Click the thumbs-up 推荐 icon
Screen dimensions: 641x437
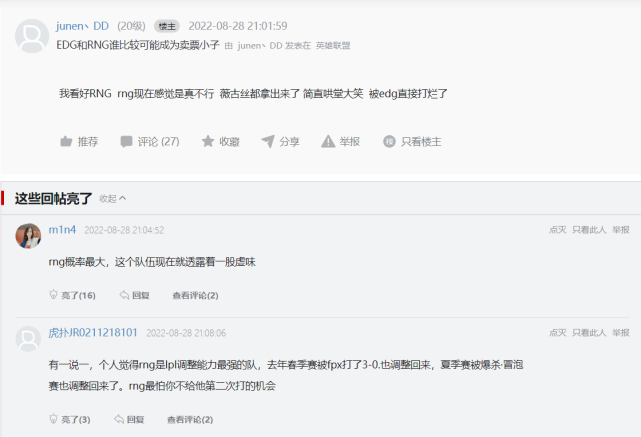pyautogui.click(x=66, y=141)
